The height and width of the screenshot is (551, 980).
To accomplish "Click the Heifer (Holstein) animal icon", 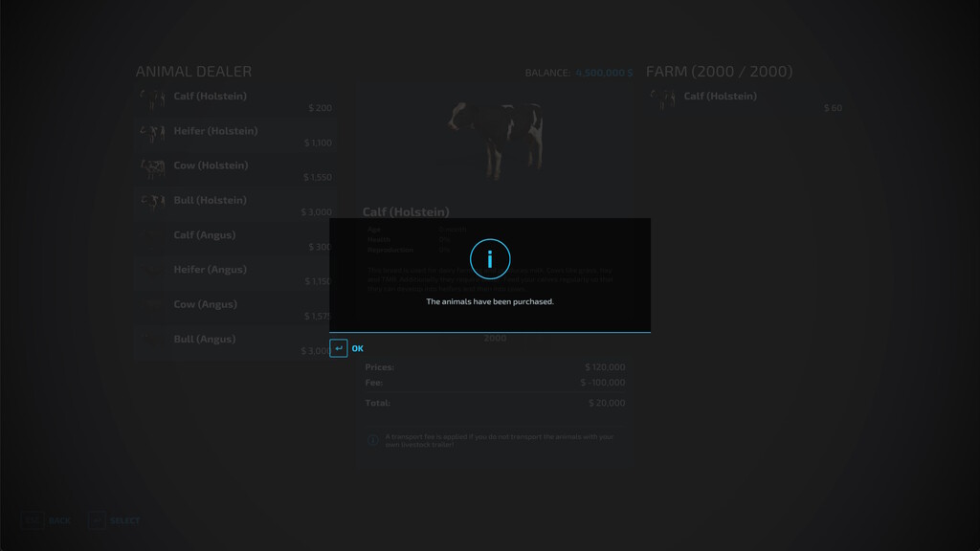I will coord(153,134).
